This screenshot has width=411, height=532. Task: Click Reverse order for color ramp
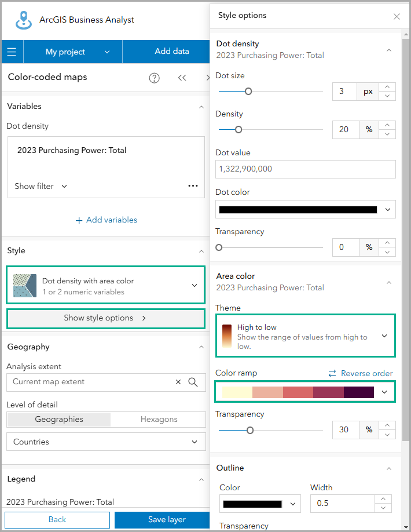(361, 373)
